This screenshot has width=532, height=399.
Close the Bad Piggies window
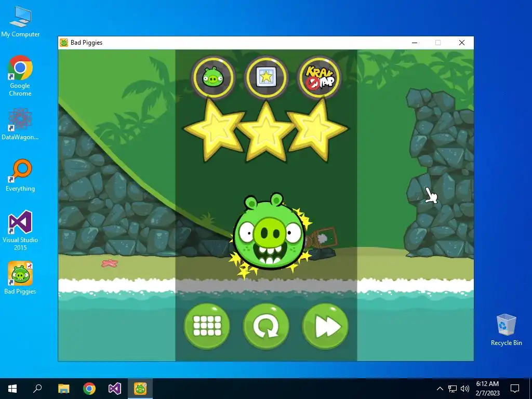click(x=462, y=43)
